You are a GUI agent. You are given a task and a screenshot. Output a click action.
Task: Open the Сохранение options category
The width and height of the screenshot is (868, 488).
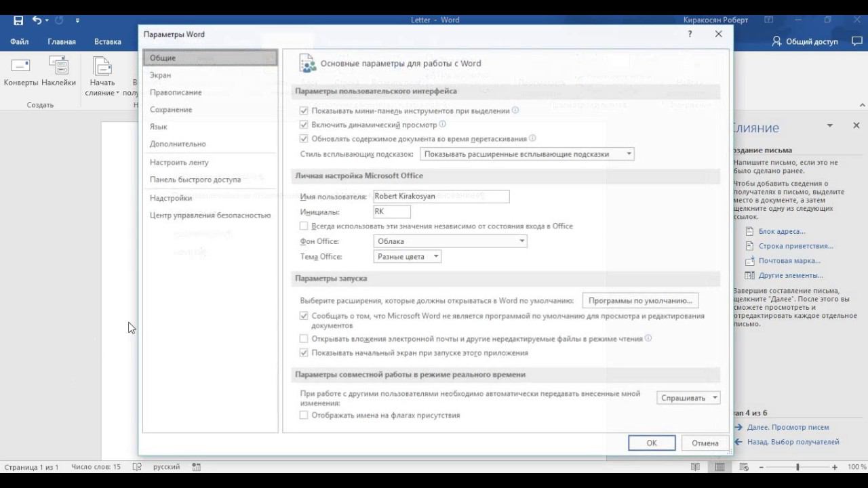pyautogui.click(x=210, y=110)
